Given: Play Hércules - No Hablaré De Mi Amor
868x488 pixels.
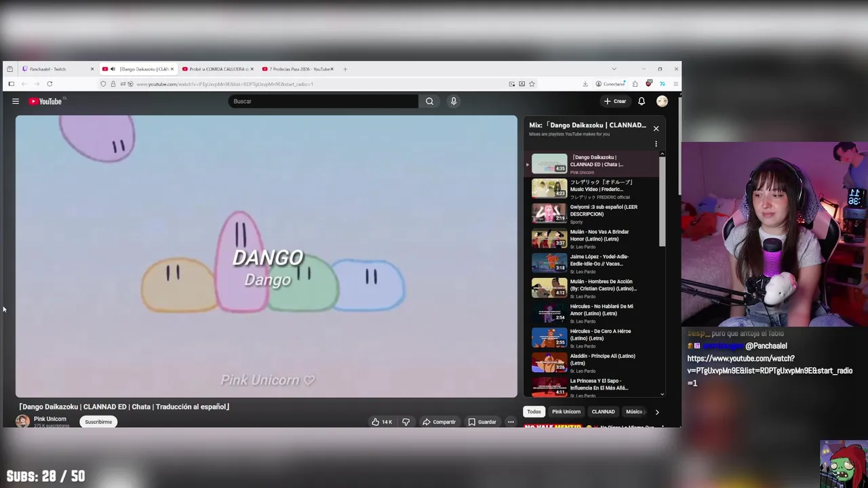Looking at the screenshot, I should click(591, 313).
